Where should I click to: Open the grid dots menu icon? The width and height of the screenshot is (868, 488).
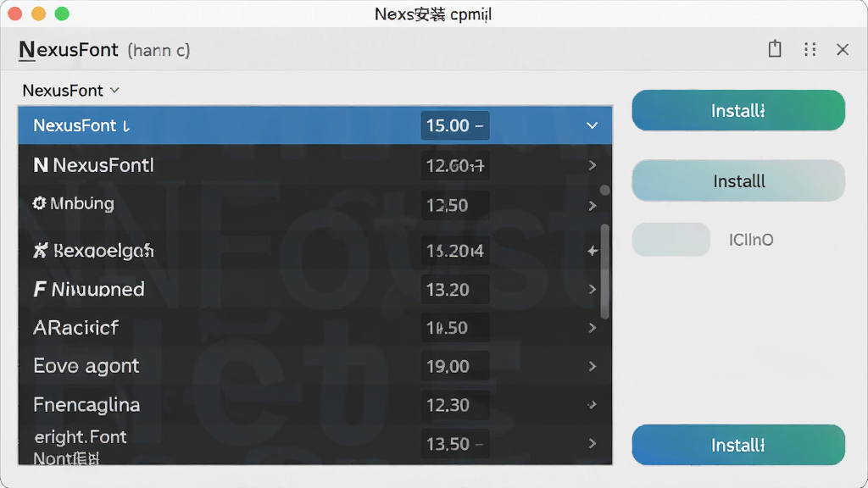[810, 49]
